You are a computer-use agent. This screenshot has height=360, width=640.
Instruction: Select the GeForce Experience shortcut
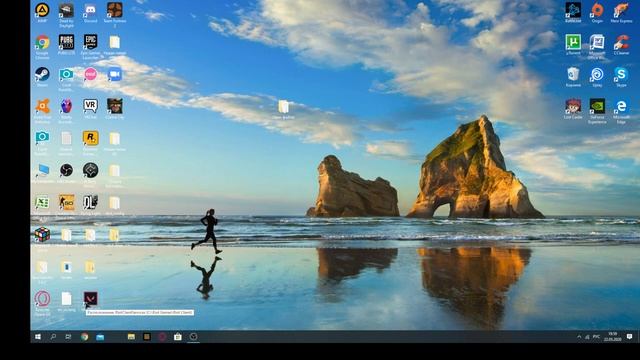[597, 106]
